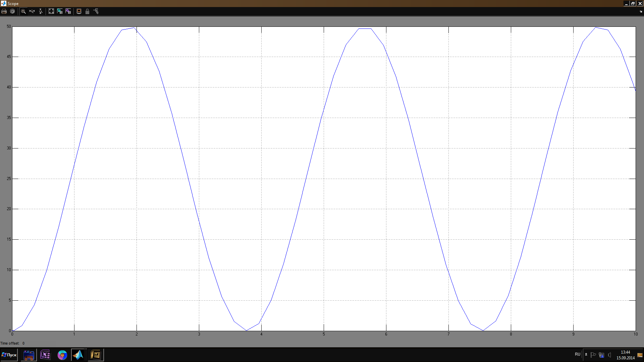Select the Zoom magnifier tool
The image size is (644, 362).
point(23,11)
